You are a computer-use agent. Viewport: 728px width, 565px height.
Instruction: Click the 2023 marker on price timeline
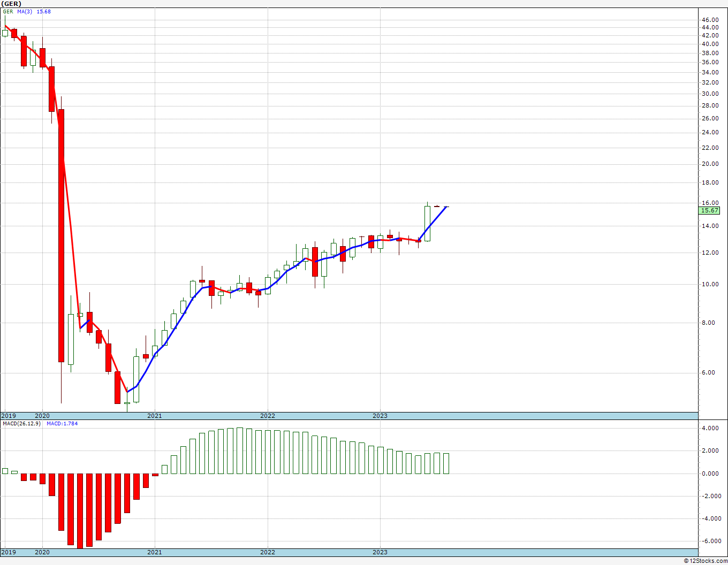(380, 416)
